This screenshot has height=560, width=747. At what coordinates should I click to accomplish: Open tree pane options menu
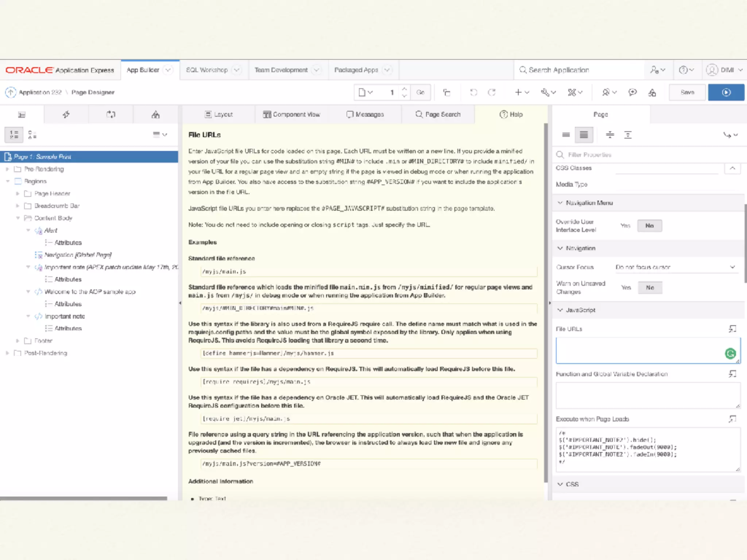[x=160, y=135]
